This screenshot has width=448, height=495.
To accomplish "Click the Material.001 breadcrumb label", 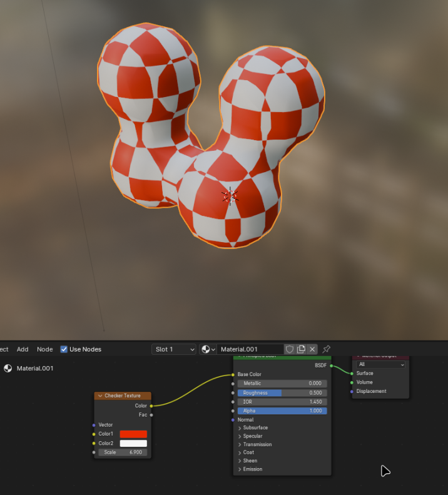I will click(35, 368).
